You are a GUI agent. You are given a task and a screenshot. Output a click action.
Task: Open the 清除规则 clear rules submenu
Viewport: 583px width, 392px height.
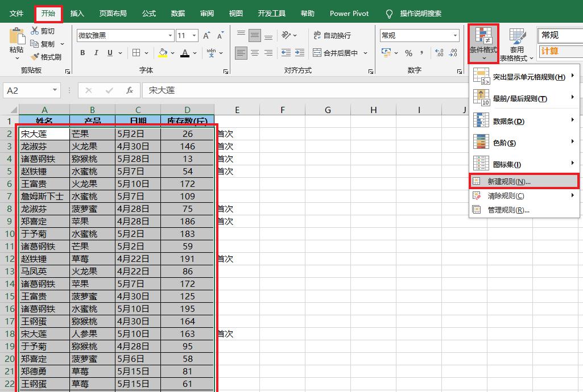point(524,195)
